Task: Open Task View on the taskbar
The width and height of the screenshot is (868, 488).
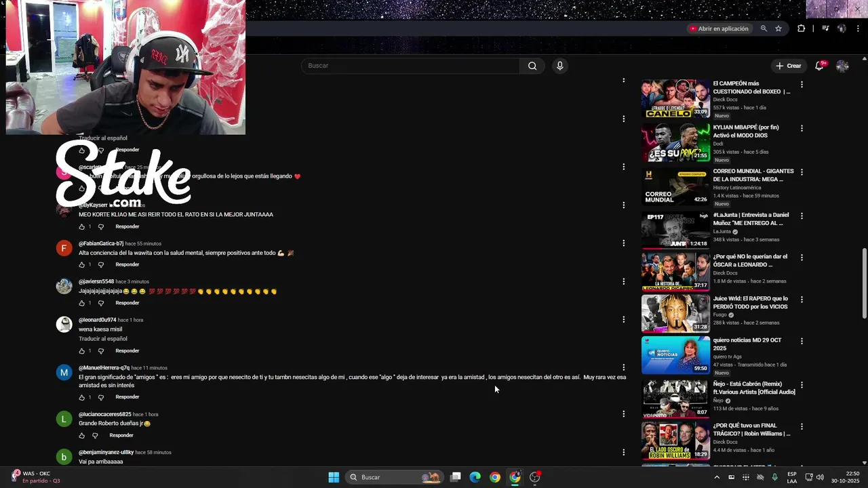Action: pos(456,477)
